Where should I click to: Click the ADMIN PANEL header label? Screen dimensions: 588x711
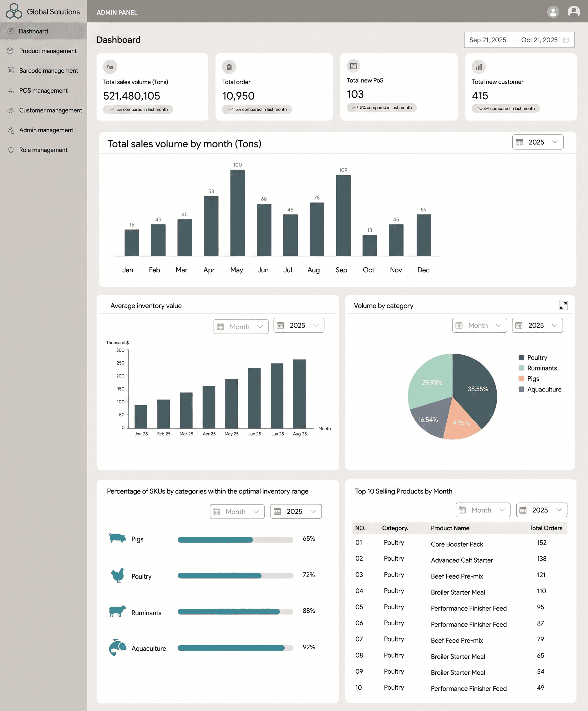pyautogui.click(x=117, y=13)
